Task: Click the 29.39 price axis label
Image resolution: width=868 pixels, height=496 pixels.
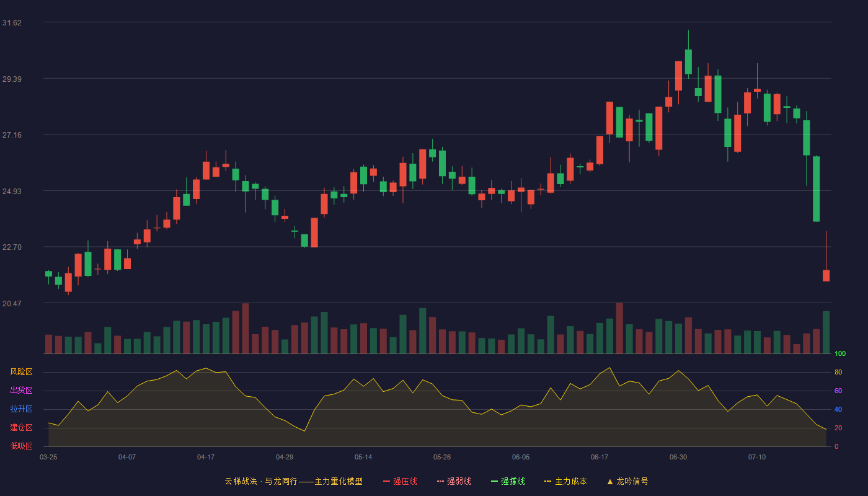Action: (x=12, y=79)
